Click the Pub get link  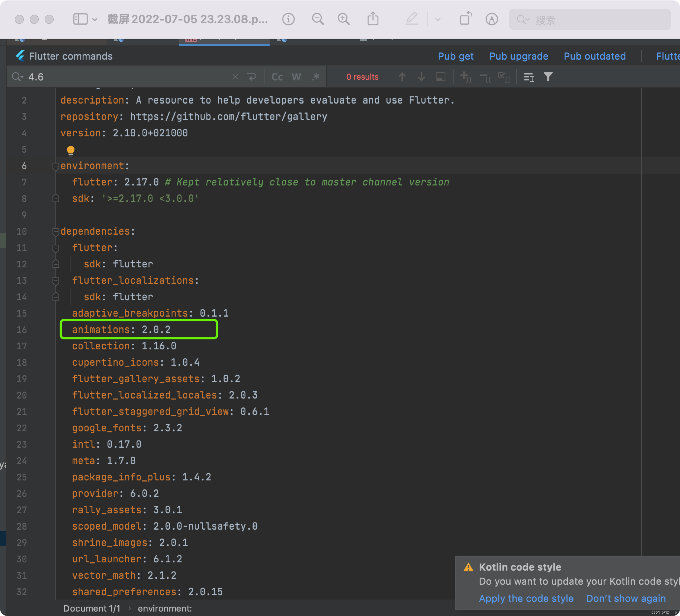(x=456, y=56)
